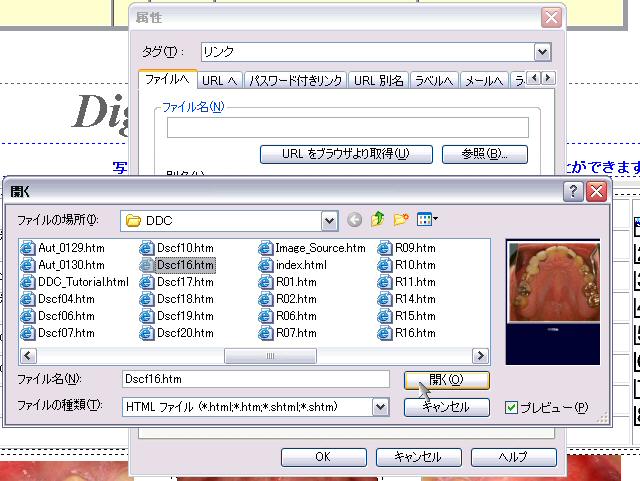The image size is (640, 481).
Task: Switch to the ラベルへ tab
Action: point(434,80)
